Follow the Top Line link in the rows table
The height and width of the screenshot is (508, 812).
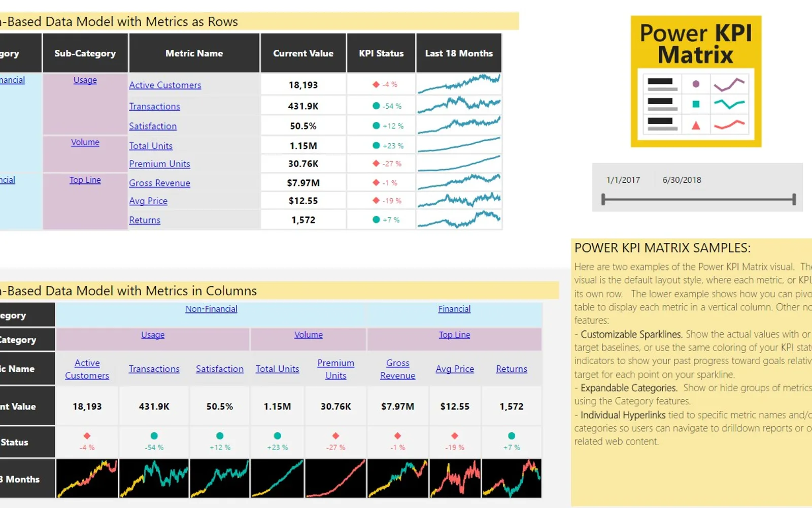pyautogui.click(x=85, y=180)
